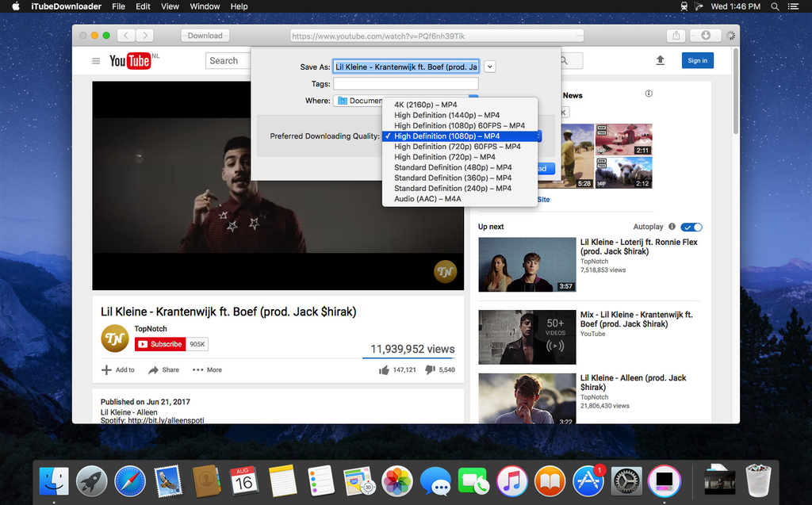
Task: Open the YouTube hamburger menu
Action: click(95, 60)
